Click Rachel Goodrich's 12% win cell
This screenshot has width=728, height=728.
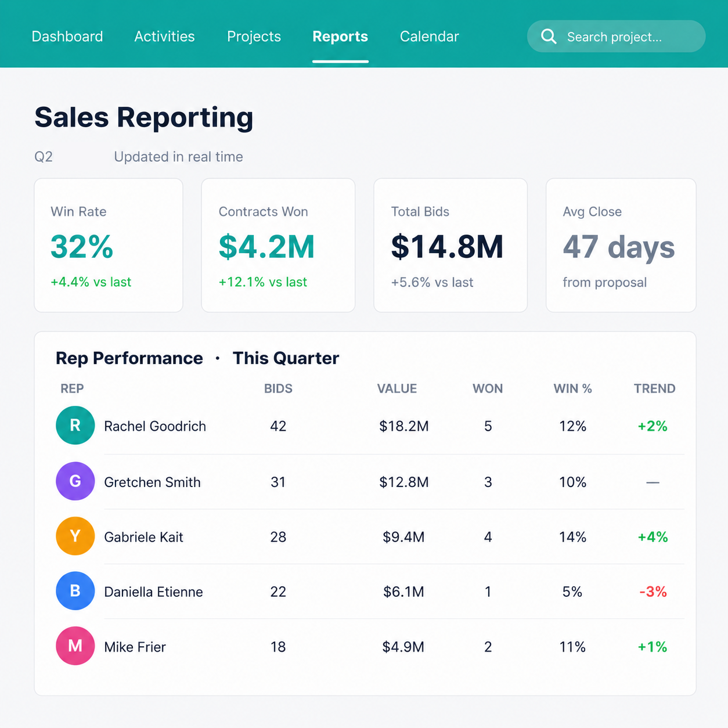(x=572, y=426)
